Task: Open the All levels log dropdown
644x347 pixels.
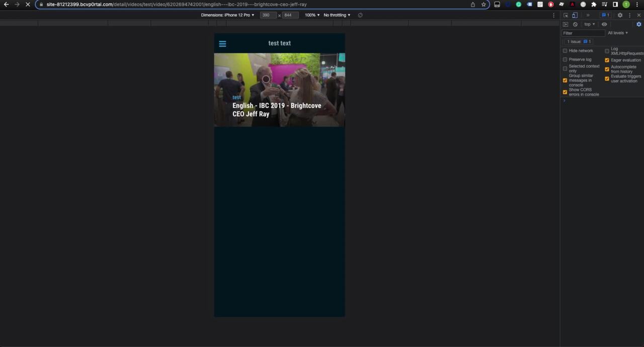Action: click(618, 33)
